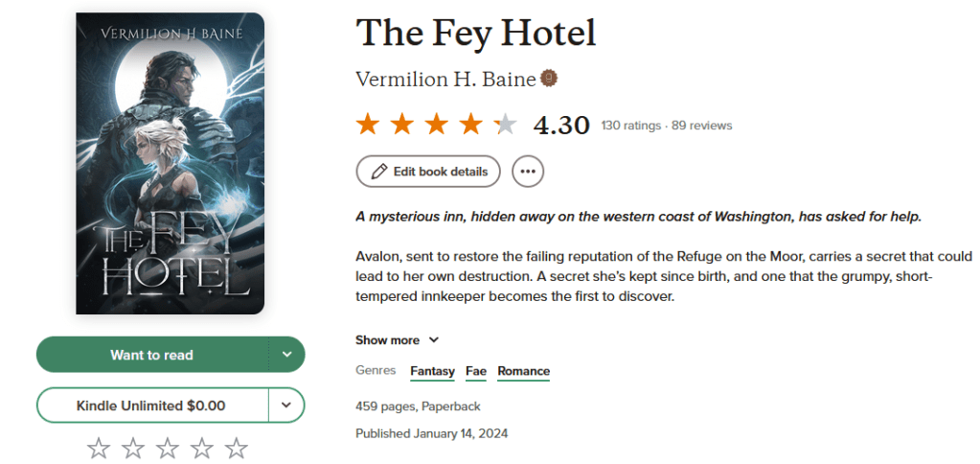View the 130 ratings and 89 reviews
The image size is (980, 464).
pyautogui.click(x=666, y=126)
